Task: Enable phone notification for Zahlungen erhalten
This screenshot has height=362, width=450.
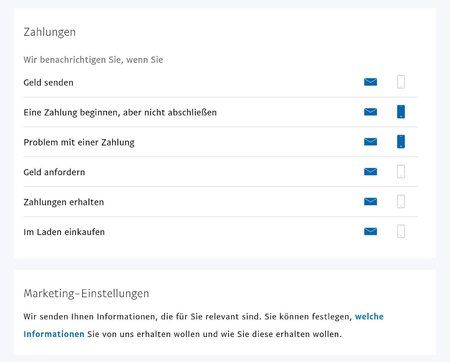Action: [x=401, y=201]
